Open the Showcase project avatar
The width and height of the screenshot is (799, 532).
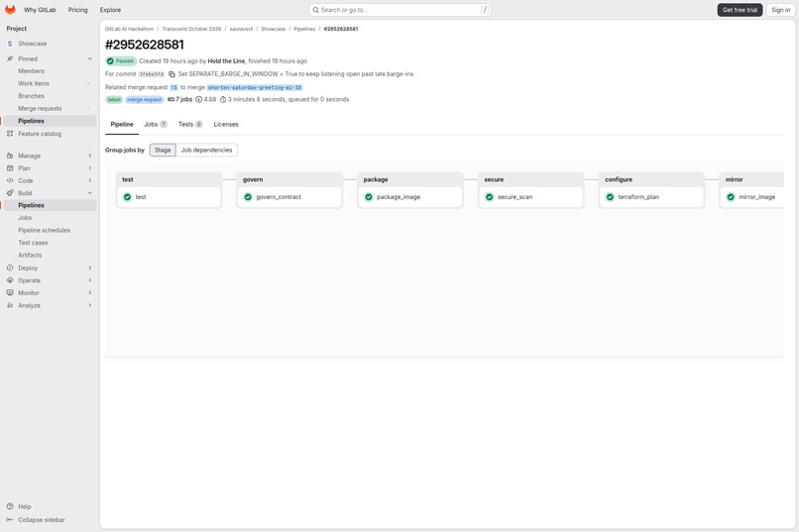click(x=10, y=44)
